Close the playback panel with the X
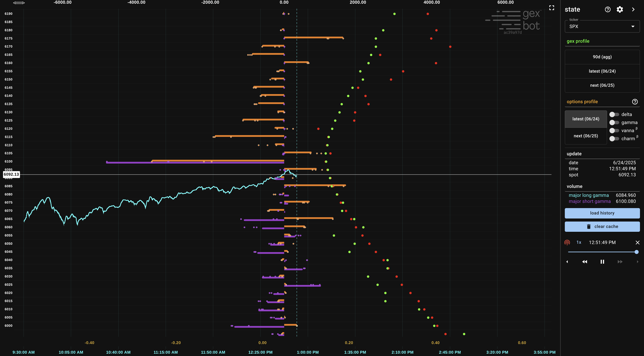 (637, 243)
